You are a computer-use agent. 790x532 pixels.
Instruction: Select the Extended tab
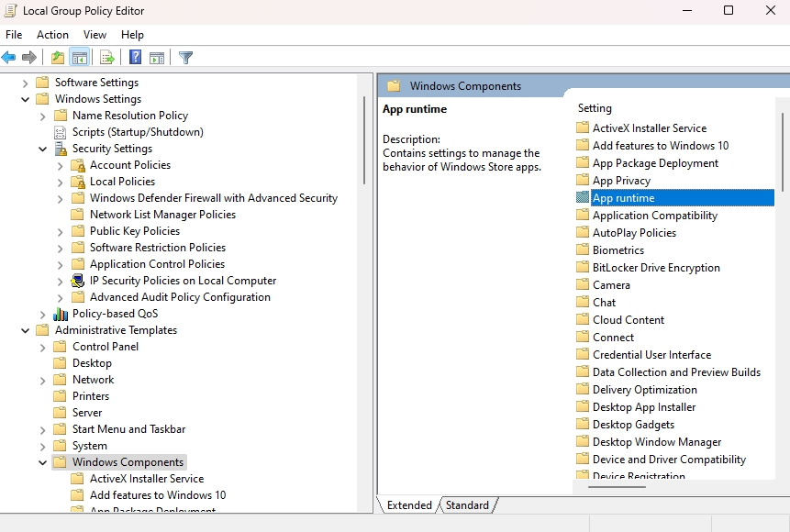(407, 504)
